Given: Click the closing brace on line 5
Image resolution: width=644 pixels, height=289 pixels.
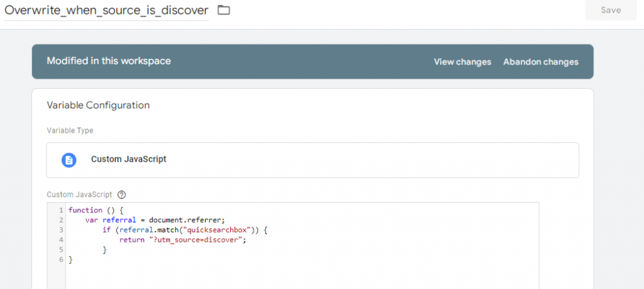Looking at the screenshot, I should pyautogui.click(x=104, y=250).
